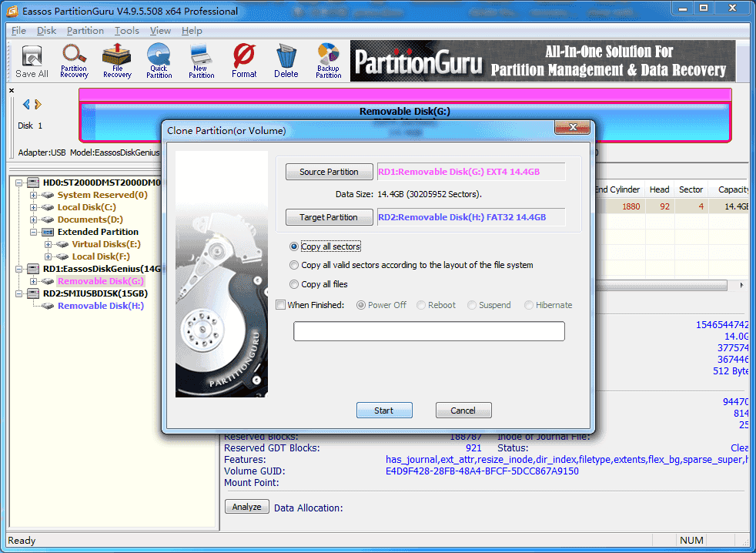Click the Removable Disk(G:) partition bar

click(405, 116)
